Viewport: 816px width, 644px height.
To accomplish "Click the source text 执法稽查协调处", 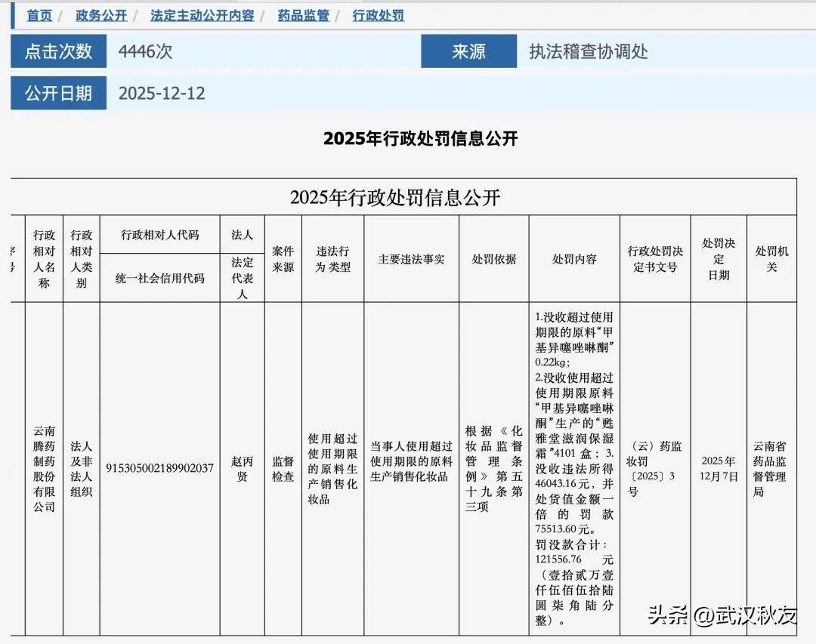I will pos(588,51).
